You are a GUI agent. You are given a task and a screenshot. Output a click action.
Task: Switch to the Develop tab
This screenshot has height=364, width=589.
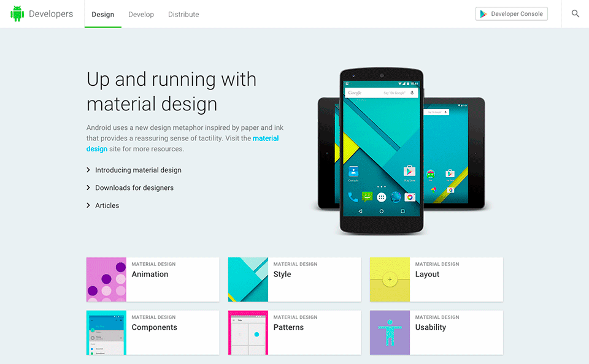pos(141,14)
